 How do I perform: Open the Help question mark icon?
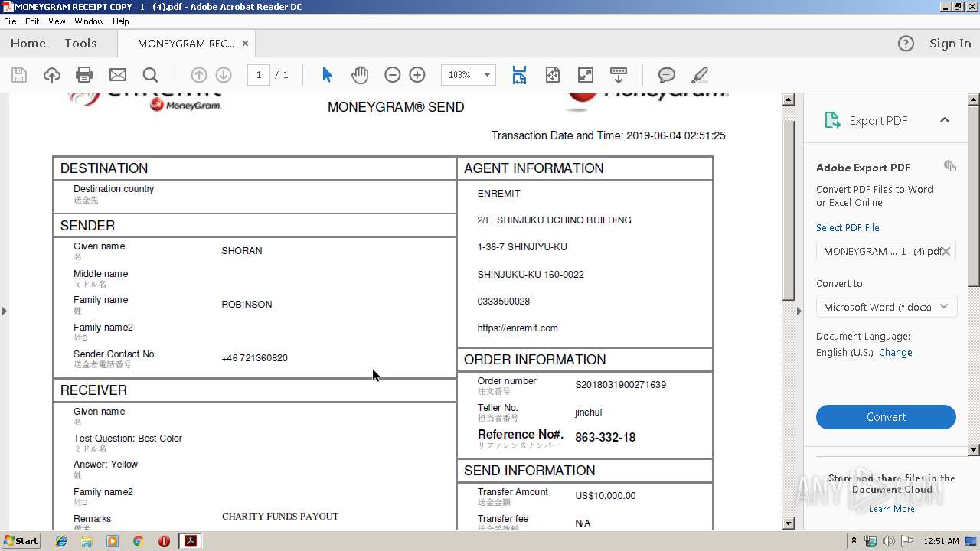coord(906,44)
